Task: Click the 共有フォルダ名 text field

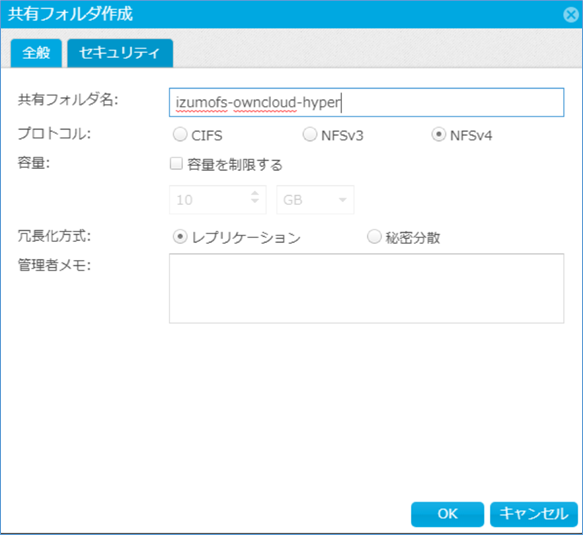Action: tap(366, 102)
